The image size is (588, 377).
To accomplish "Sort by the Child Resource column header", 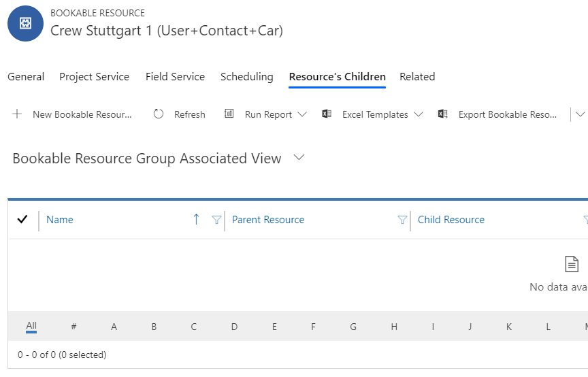I will click(451, 219).
